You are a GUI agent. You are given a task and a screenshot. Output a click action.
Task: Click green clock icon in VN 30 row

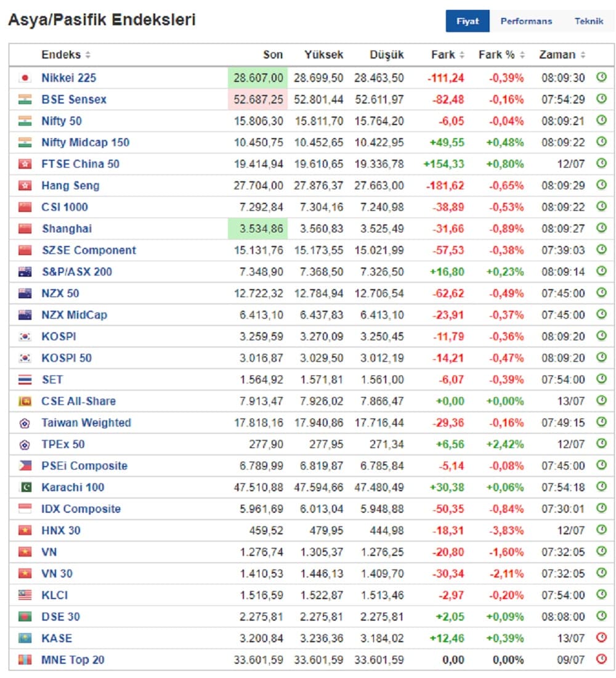click(x=601, y=573)
